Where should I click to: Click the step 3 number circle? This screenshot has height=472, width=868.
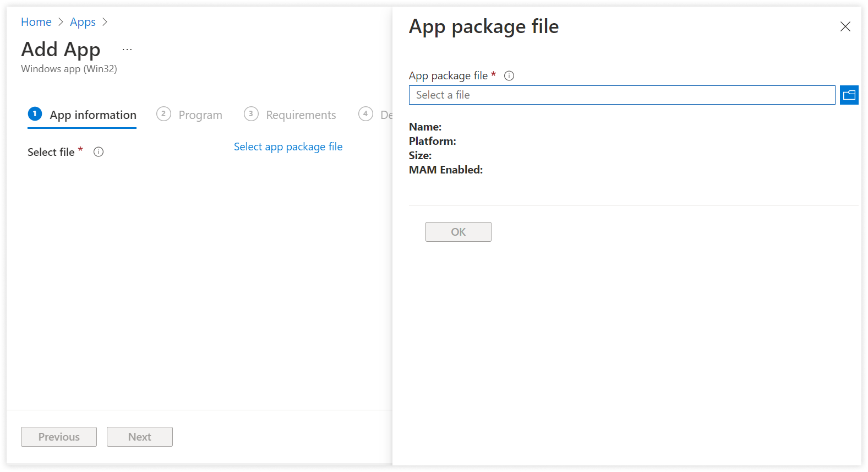[251, 114]
